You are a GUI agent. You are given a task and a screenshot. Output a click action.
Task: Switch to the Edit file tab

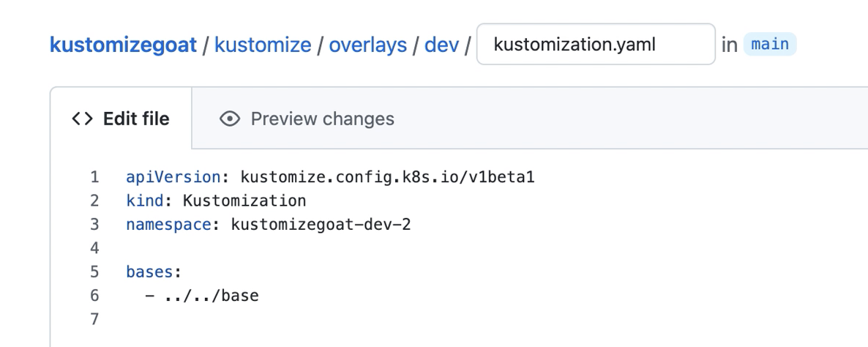click(x=121, y=119)
